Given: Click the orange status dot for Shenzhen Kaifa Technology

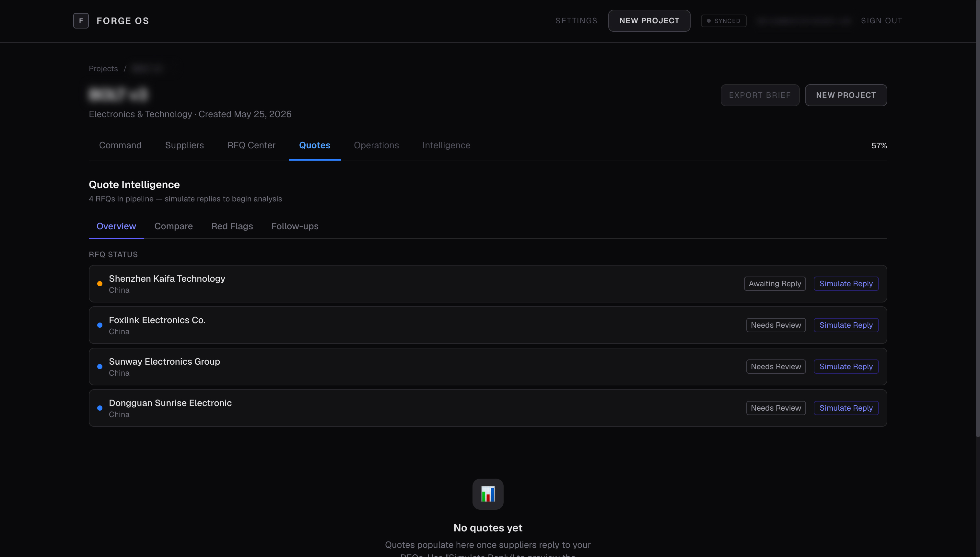Looking at the screenshot, I should point(99,284).
